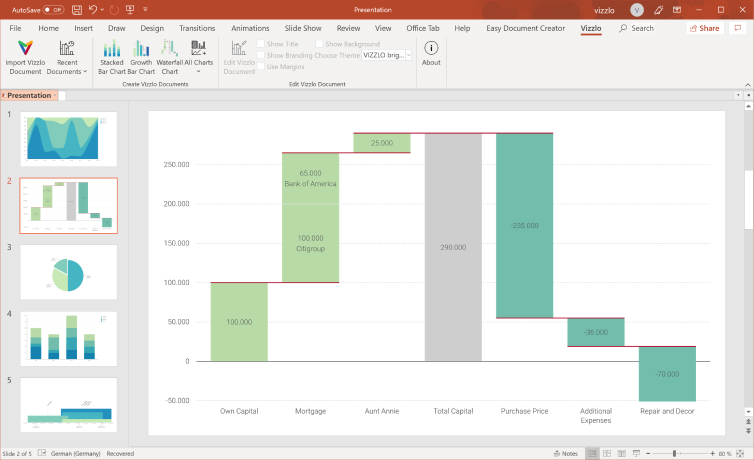Viewport: 754px width, 460px height.
Task: Enable the Use Margins checkbox
Action: pos(261,67)
